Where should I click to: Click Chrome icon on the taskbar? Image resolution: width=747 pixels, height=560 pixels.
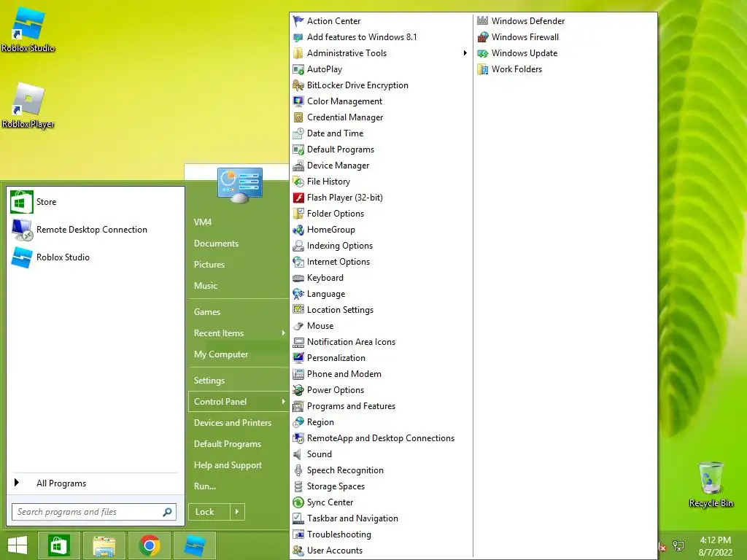149,545
